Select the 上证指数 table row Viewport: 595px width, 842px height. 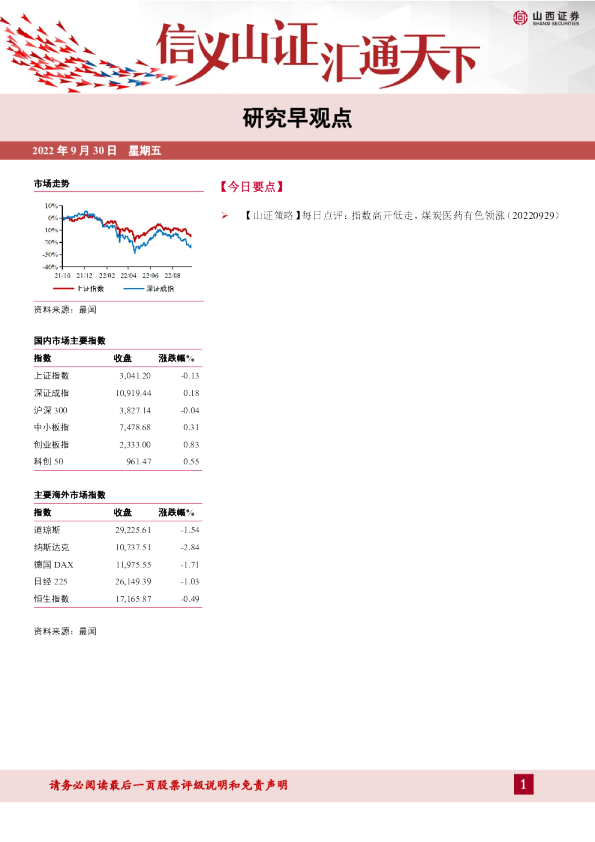117,376
